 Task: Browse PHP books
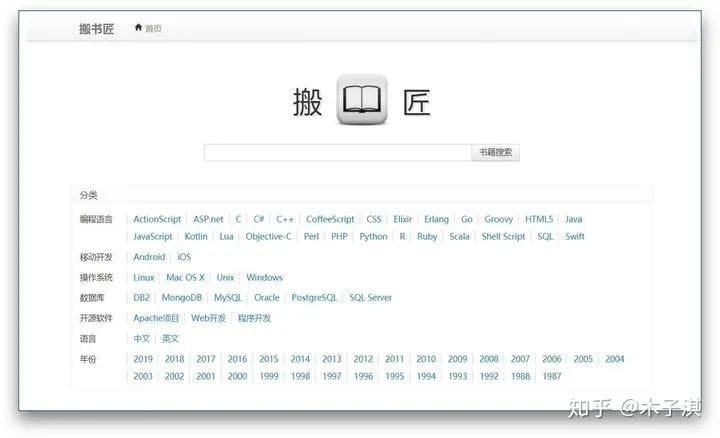click(x=339, y=236)
